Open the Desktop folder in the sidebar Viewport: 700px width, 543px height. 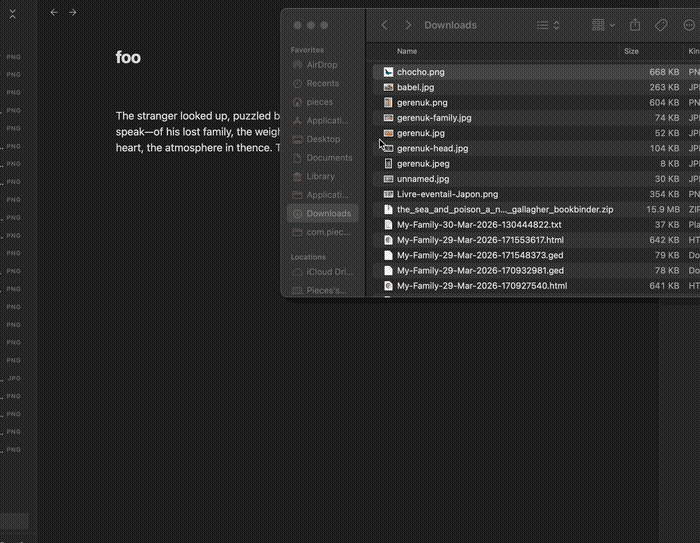tap(323, 139)
